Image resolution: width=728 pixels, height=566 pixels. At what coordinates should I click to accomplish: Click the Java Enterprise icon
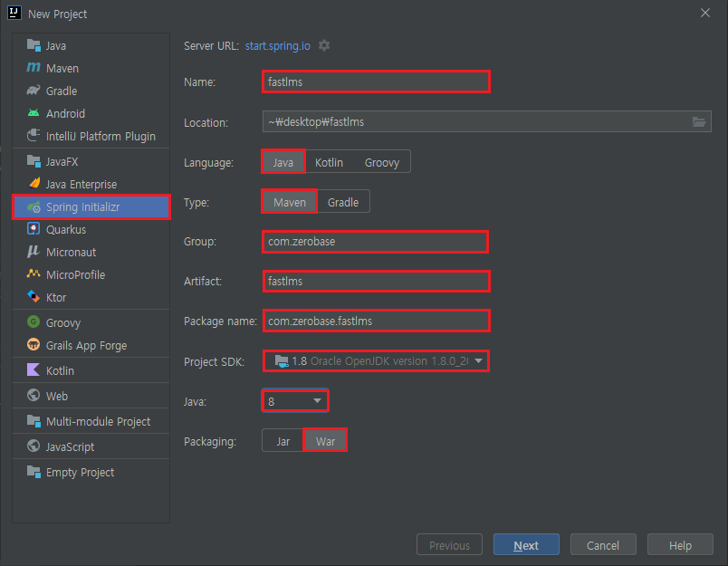pyautogui.click(x=34, y=184)
